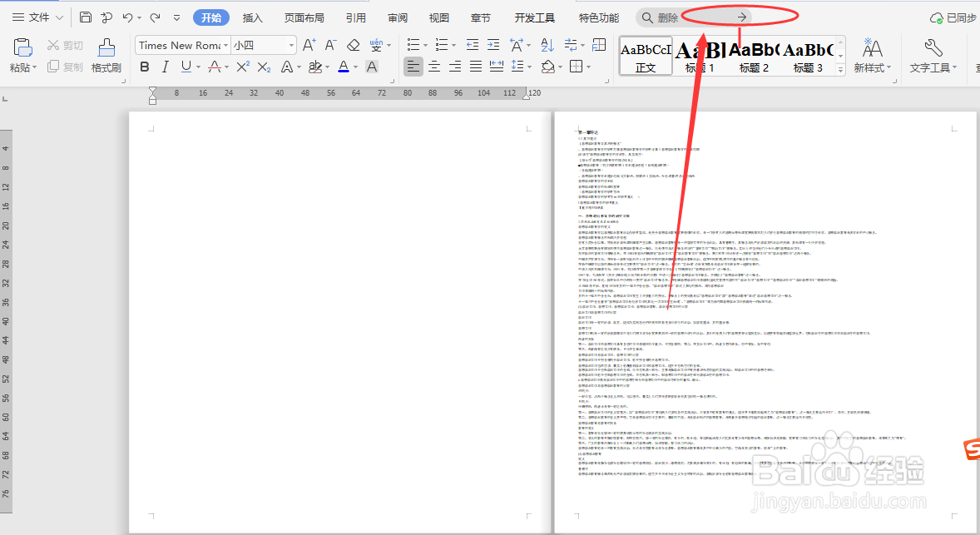The width and height of the screenshot is (980, 535).
Task: Switch to the 引用 (References) tab
Action: point(356,17)
